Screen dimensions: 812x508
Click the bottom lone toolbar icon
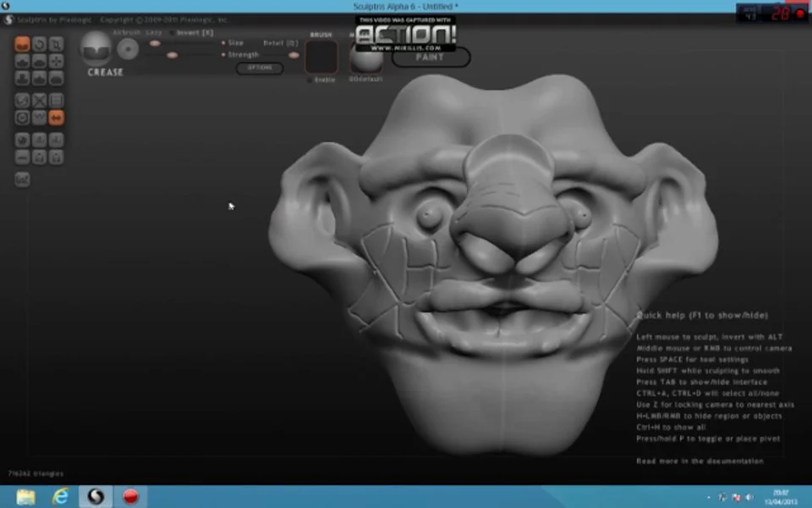22,179
